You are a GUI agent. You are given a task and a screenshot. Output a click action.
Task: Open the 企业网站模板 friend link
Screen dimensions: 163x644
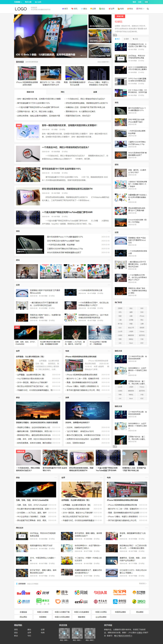tap(101, 617)
